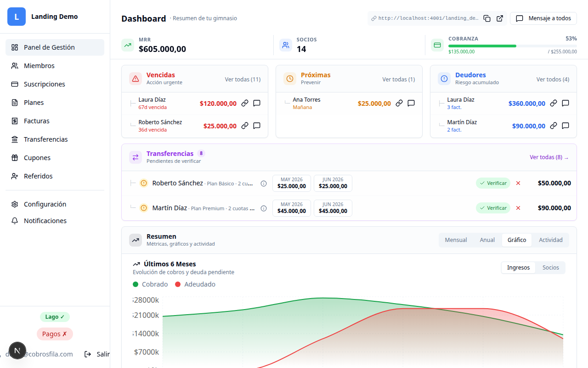Click the Landing Demo L logo
The height and width of the screenshot is (368, 588).
(x=17, y=17)
